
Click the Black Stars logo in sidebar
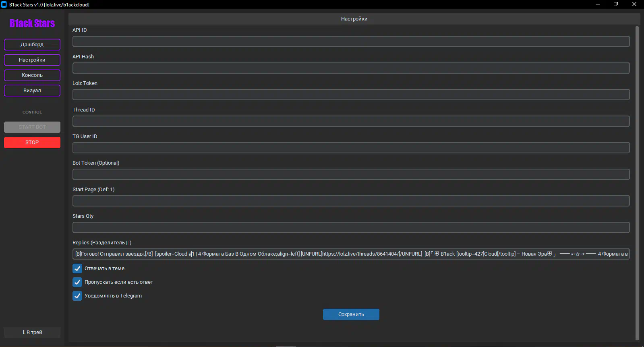click(x=32, y=23)
